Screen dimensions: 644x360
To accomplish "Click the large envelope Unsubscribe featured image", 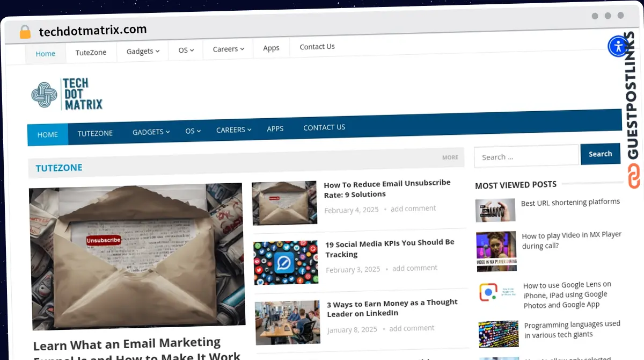I will (x=136, y=256).
